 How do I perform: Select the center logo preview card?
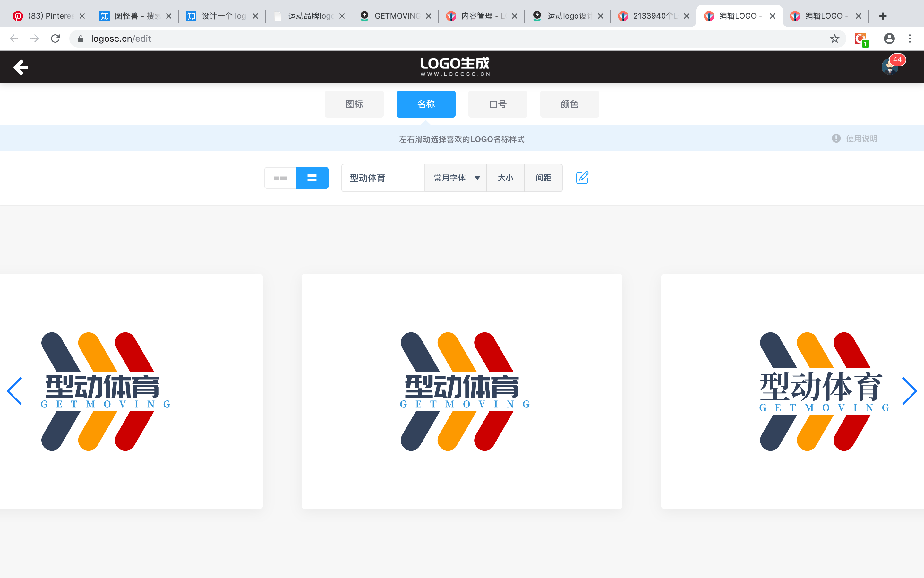462,391
